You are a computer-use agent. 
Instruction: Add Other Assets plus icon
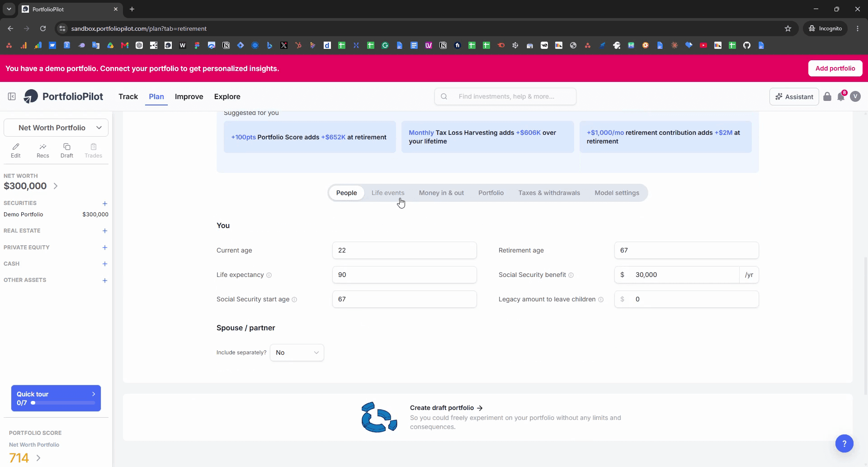pos(105,281)
